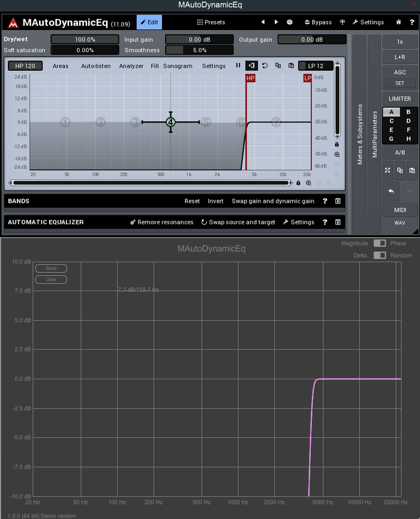Open the Areas menu
The height and width of the screenshot is (519, 420).
(x=60, y=66)
